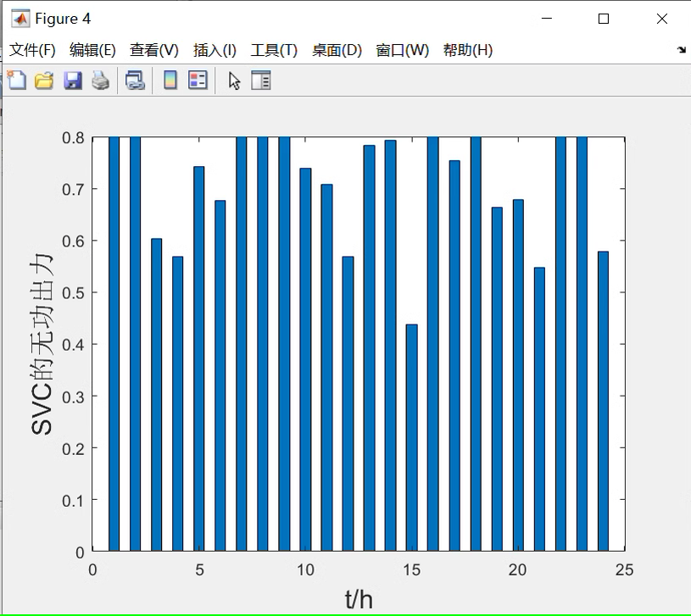Minimize the Figure 4 window
691x616 pixels.
click(x=547, y=19)
